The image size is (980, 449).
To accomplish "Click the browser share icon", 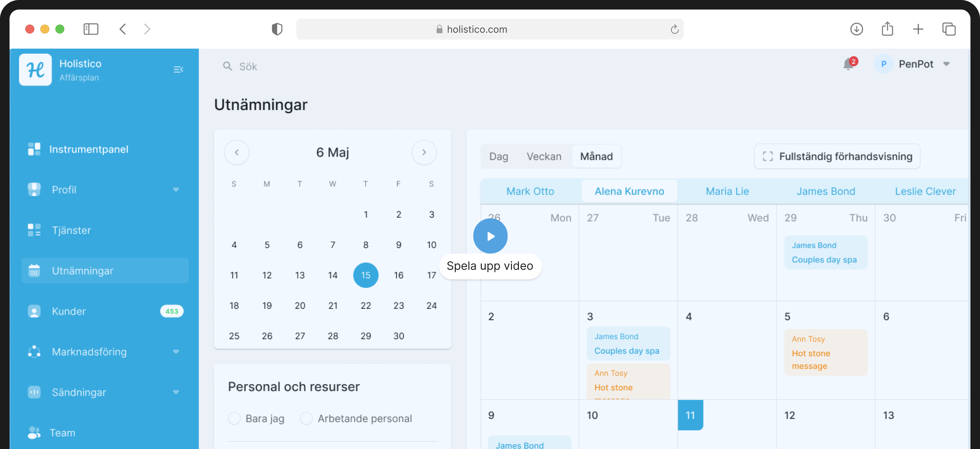I will click(887, 29).
